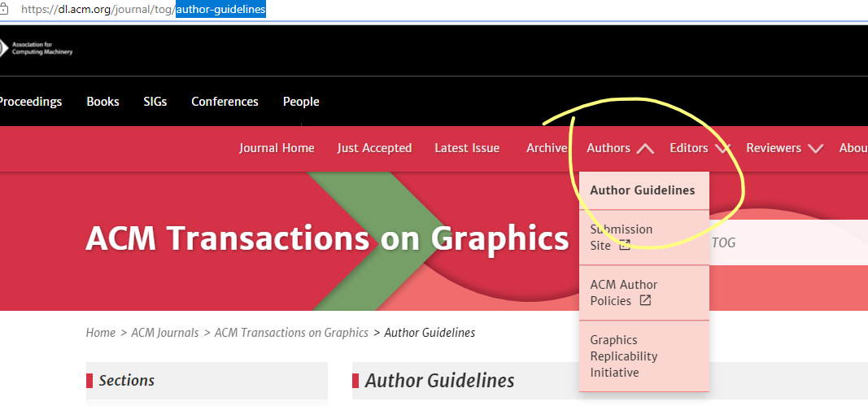Open the SIGs navigation item
The width and height of the screenshot is (868, 406).
(x=155, y=102)
